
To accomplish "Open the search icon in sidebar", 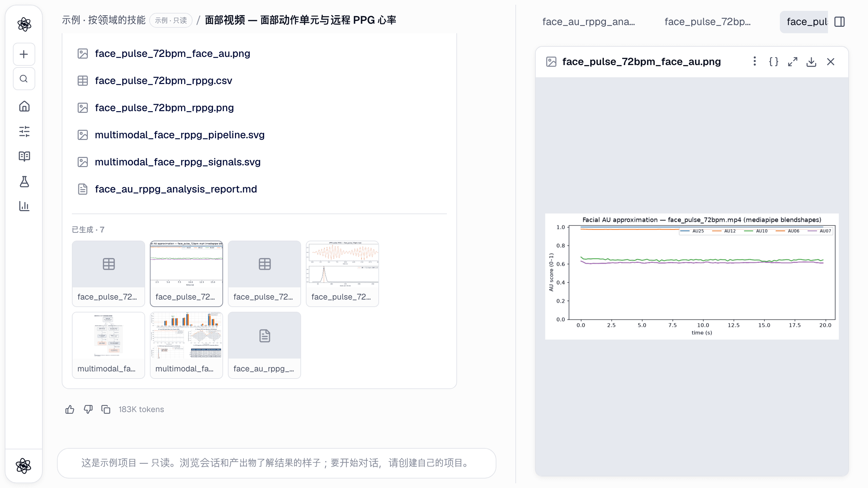I will coord(24,79).
